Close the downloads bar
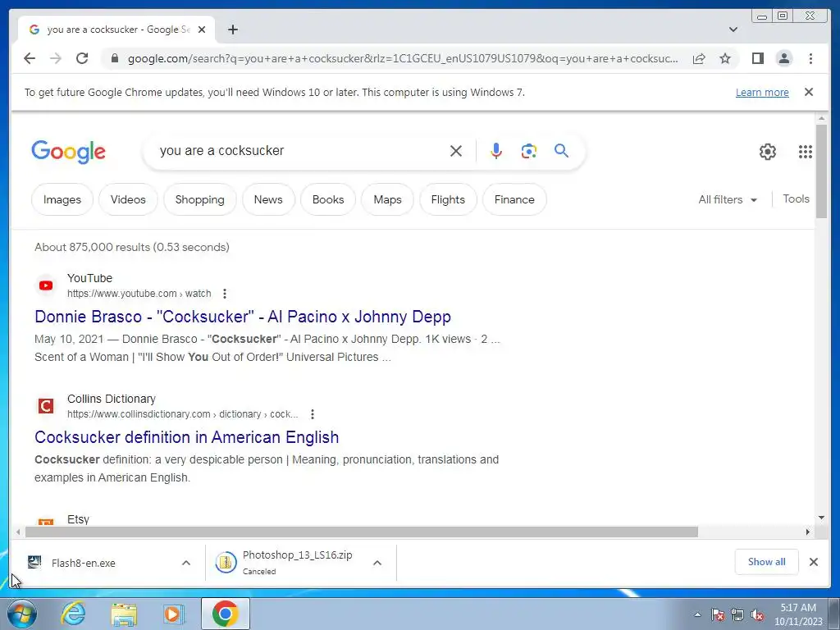This screenshot has width=840, height=630. [x=813, y=562]
